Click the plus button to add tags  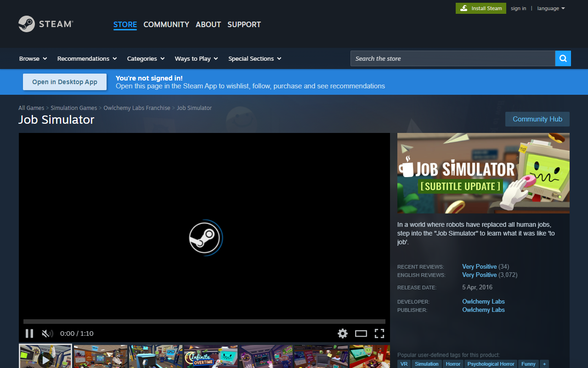[544, 364]
